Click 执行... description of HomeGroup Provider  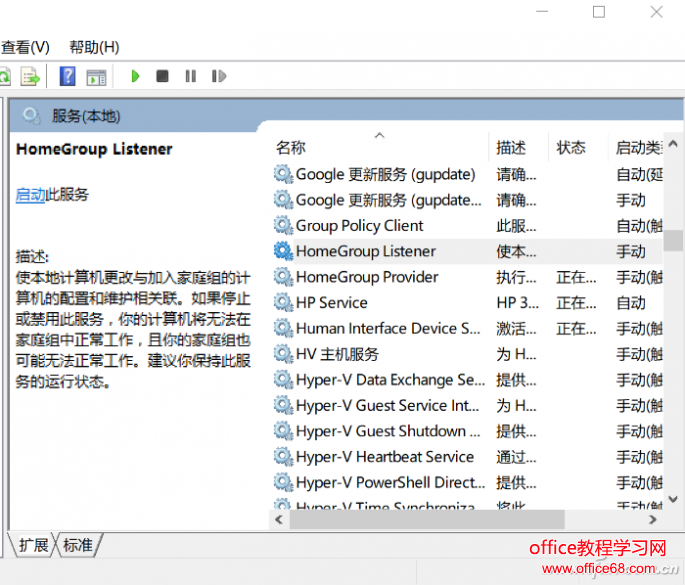[x=516, y=277]
